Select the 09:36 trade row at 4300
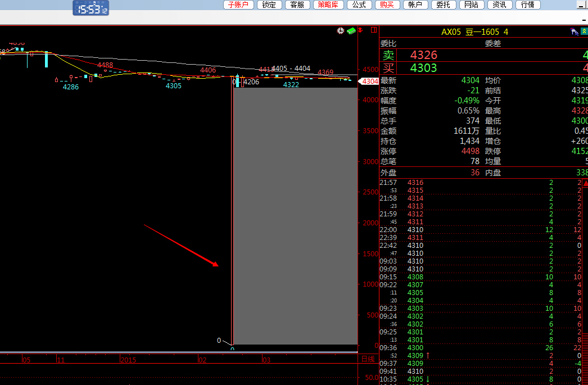The width and height of the screenshot is (588, 385). (481, 348)
